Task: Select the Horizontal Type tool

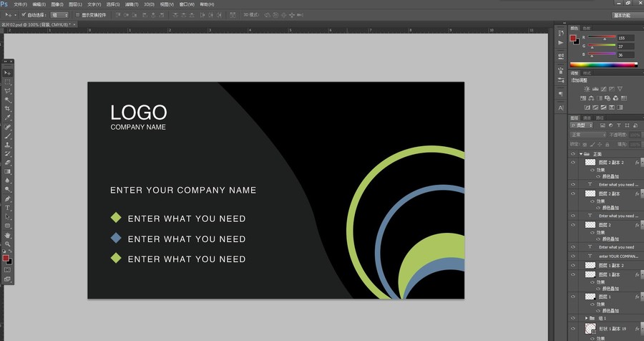Action: point(7,208)
